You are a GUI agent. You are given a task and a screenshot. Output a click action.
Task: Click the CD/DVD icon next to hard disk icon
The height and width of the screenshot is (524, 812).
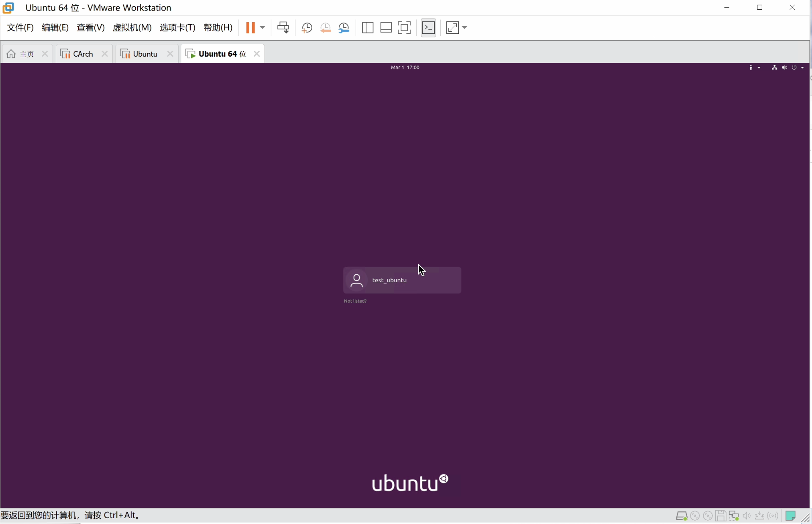point(695,516)
